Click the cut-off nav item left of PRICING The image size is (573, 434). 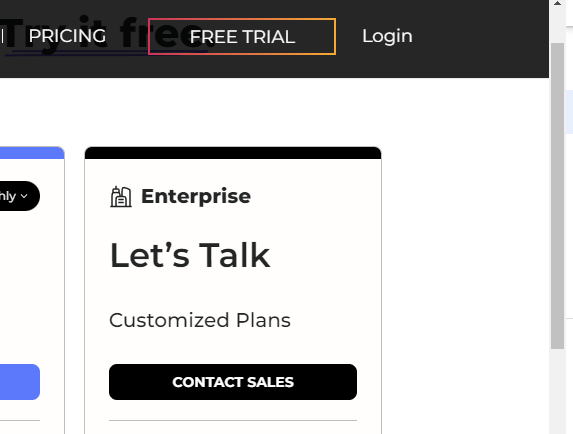pos(2,36)
